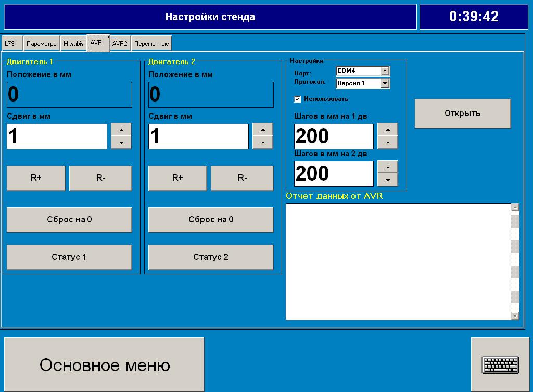This screenshot has width=533, height=392.
Task: Click the Сдвиг в мм input of Двигатель 1
Action: coord(56,136)
